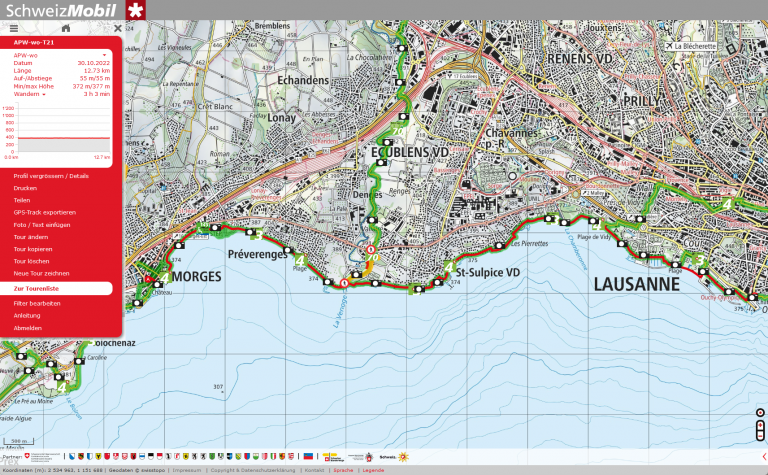Select Filter bearbeiten
Viewport: 768px width, 475px height.
tap(37, 303)
